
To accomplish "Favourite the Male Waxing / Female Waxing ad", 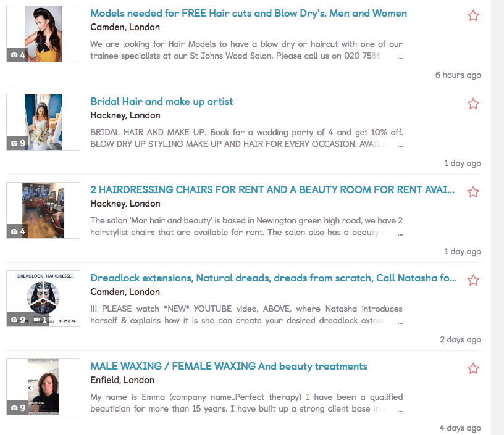I will [473, 368].
